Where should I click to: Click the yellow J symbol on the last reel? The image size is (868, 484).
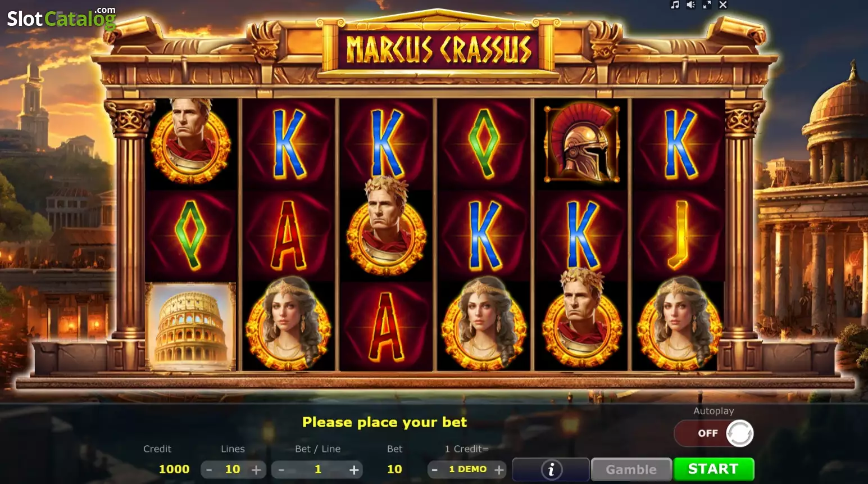tap(679, 235)
